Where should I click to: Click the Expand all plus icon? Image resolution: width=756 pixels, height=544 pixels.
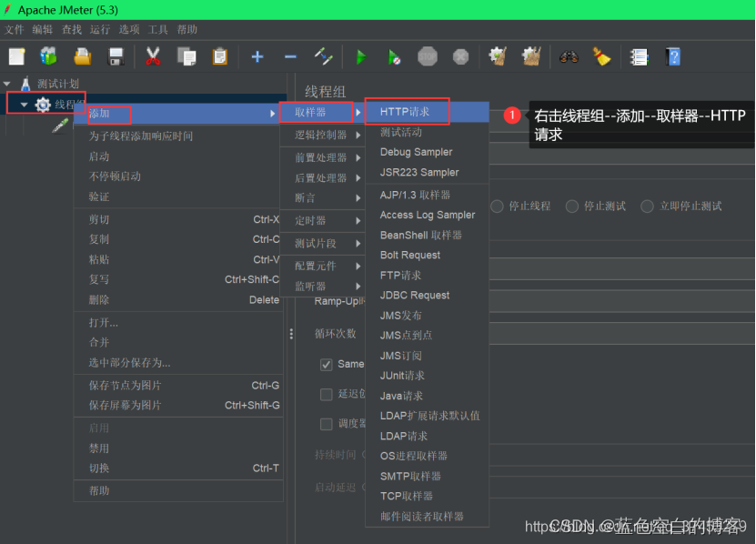tap(257, 57)
